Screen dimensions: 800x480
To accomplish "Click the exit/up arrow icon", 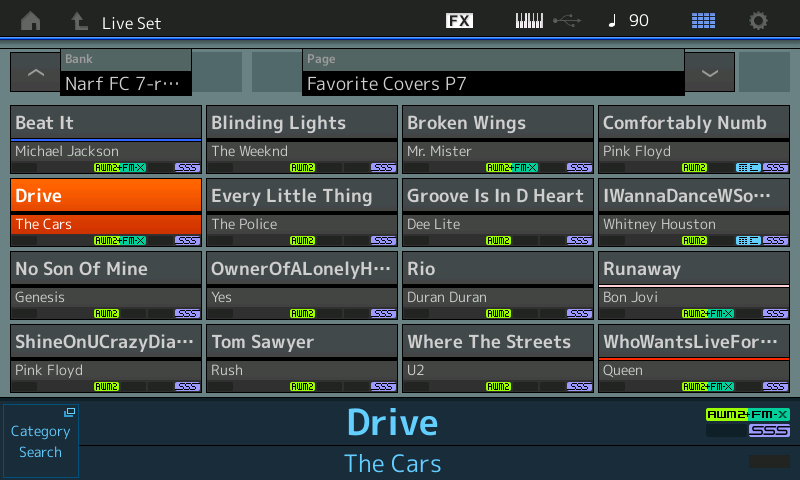I will [79, 21].
